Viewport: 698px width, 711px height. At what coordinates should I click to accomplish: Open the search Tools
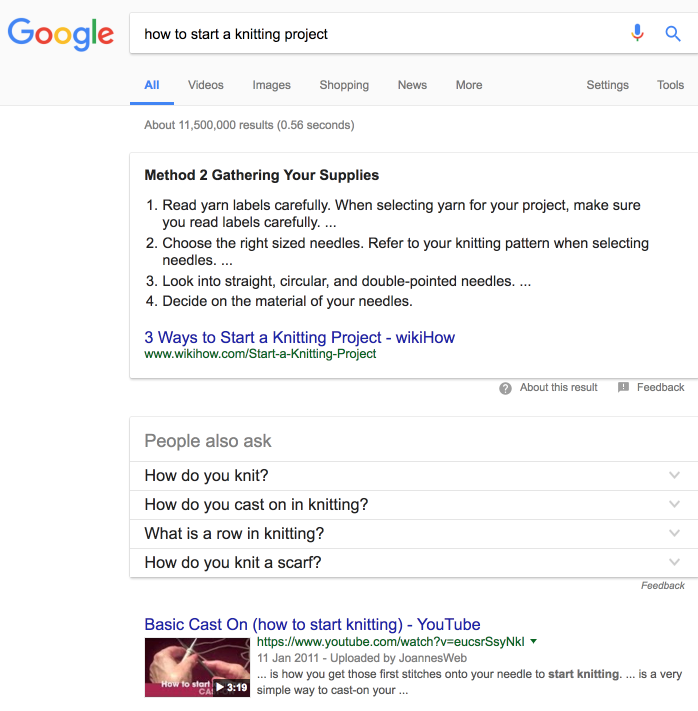click(x=670, y=85)
